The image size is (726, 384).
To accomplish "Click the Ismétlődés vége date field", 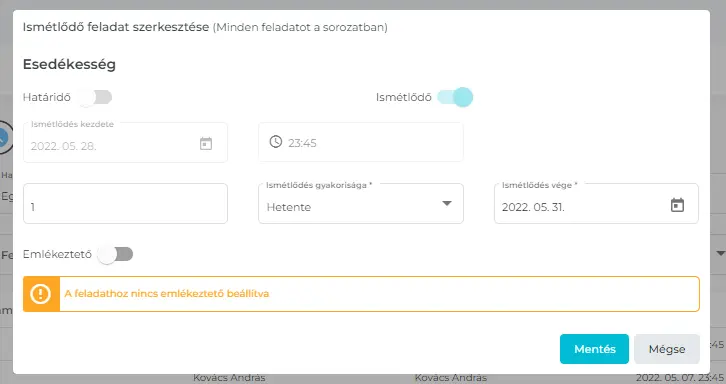I will pyautogui.click(x=596, y=204).
